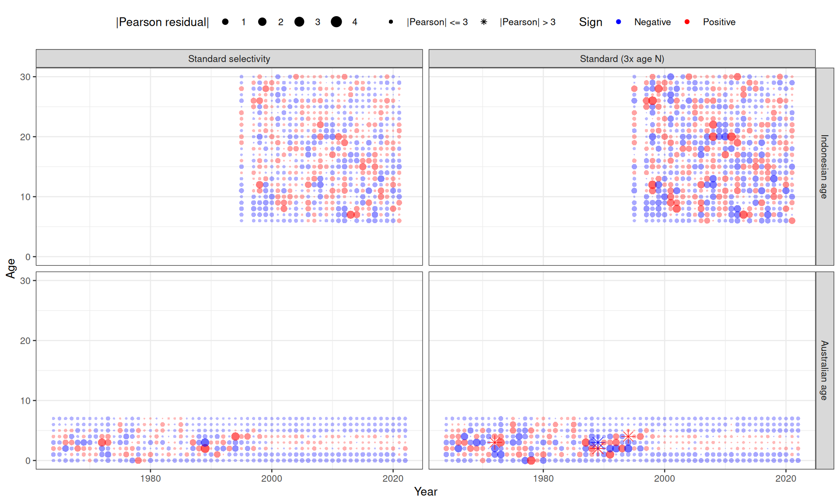Click the Australian age strip label
840x504 pixels.
click(825, 370)
